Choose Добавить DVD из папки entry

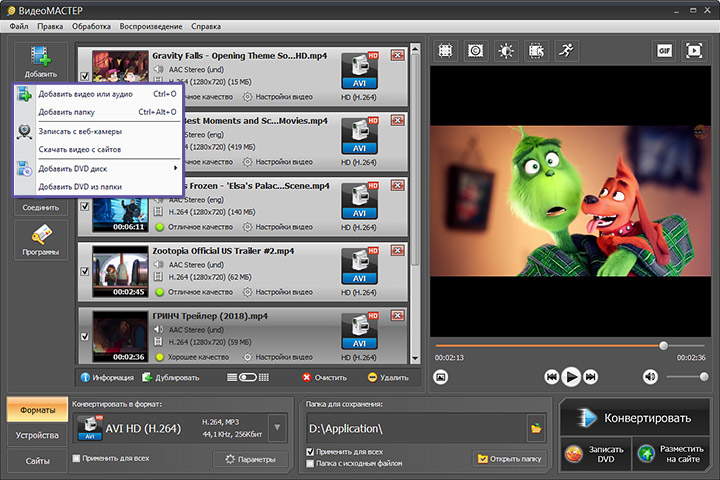(x=98, y=187)
